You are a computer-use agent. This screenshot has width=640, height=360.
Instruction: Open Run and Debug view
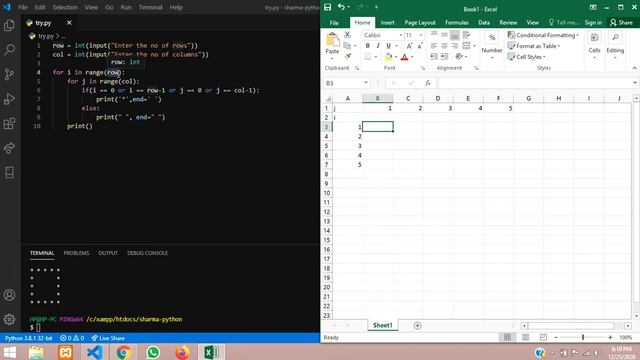point(9,99)
